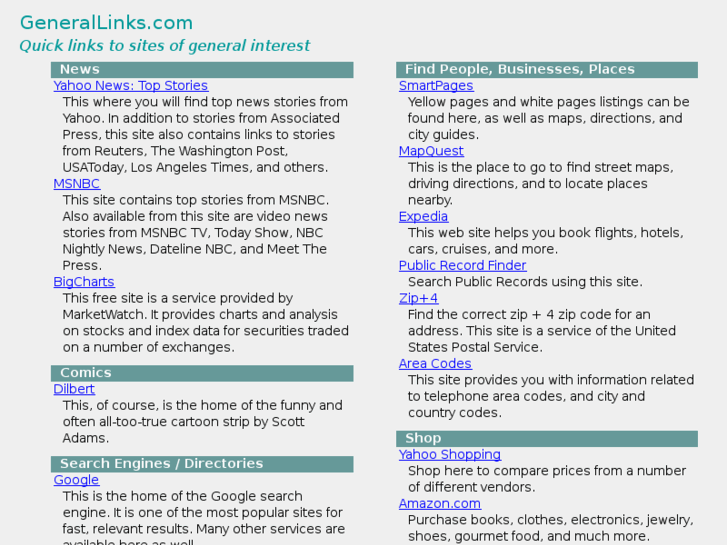
Task: Click the description beginning 'Shop here to compare prices'
Action: (x=547, y=479)
